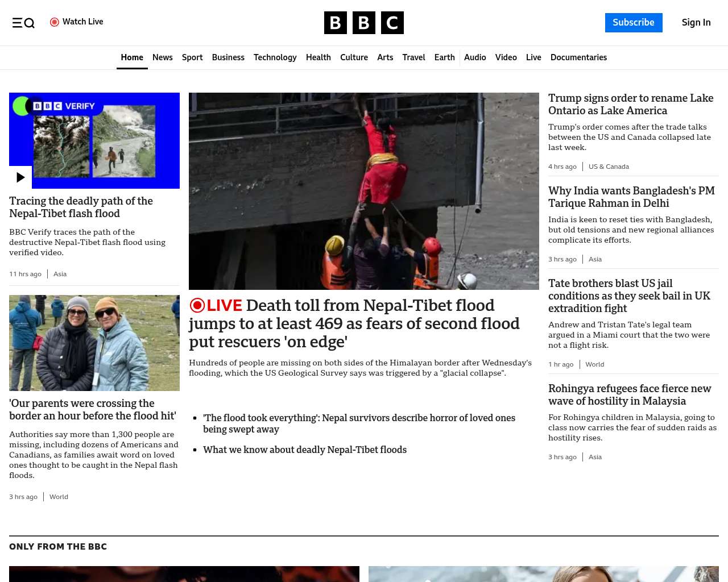Click the '11 hrs ago' timestamp
This screenshot has width=728, height=582.
coord(25,274)
